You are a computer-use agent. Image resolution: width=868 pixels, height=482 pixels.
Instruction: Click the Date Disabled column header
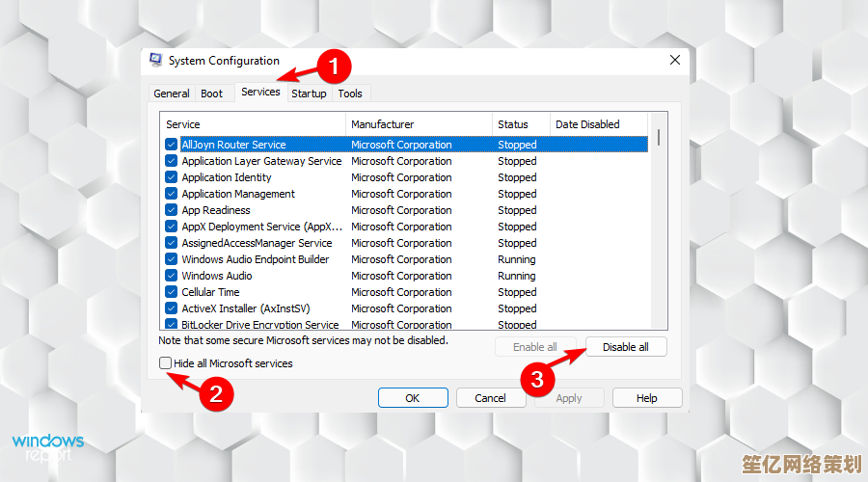click(x=598, y=124)
